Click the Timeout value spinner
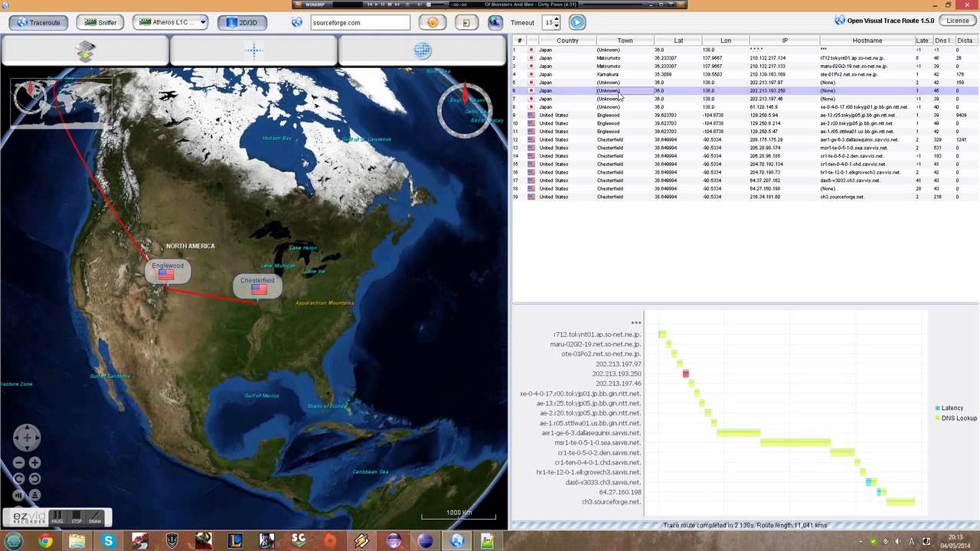The height and width of the screenshot is (551, 980). pyautogui.click(x=551, y=22)
